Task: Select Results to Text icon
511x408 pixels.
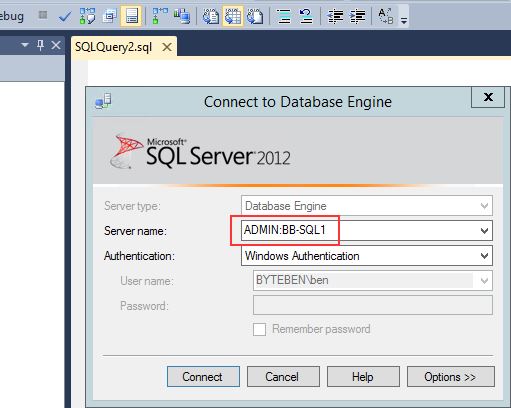Action: [211, 16]
